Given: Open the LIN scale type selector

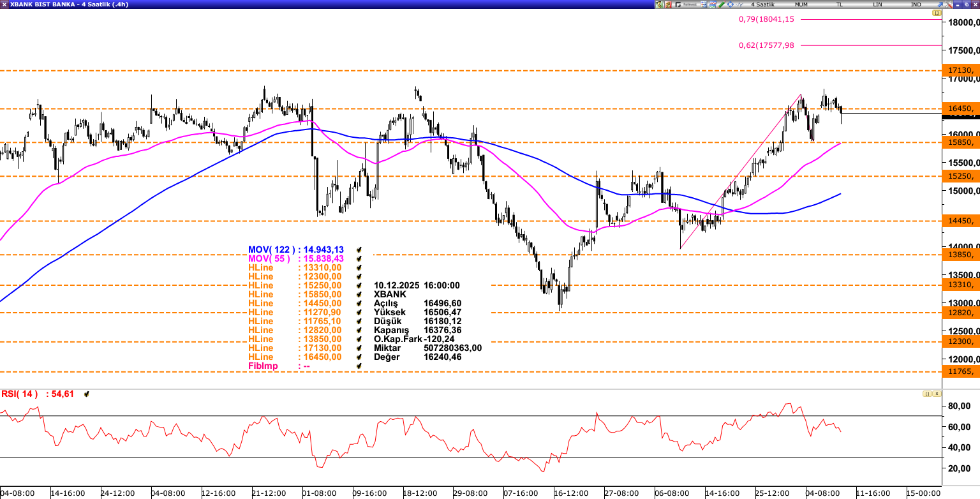Looking at the screenshot, I should click(x=877, y=4).
